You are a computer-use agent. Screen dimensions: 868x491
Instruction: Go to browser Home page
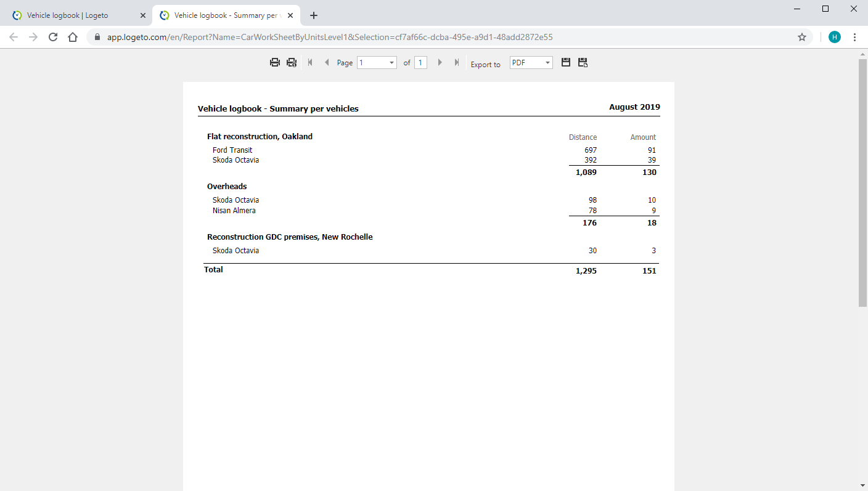[x=73, y=37]
